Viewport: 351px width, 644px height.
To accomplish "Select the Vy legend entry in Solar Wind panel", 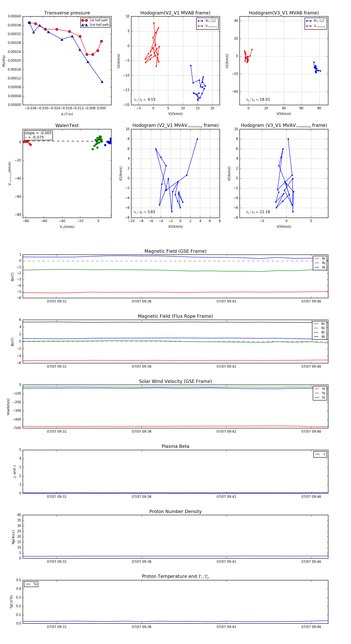I will click(320, 393).
